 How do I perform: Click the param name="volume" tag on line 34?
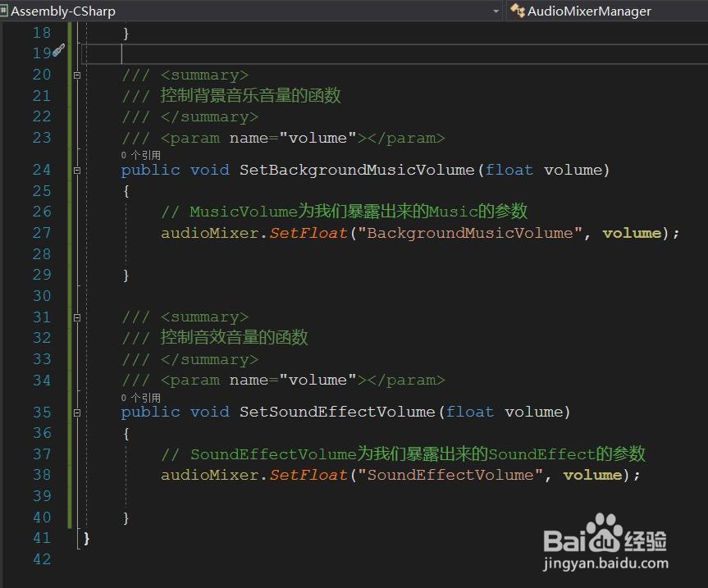click(303, 380)
